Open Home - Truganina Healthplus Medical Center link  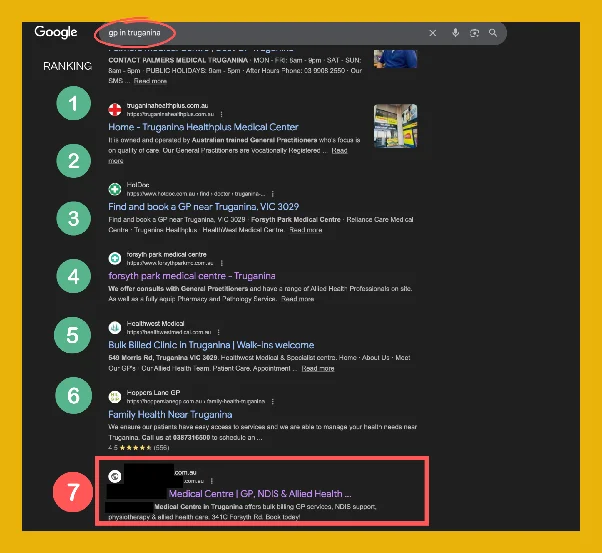click(203, 127)
